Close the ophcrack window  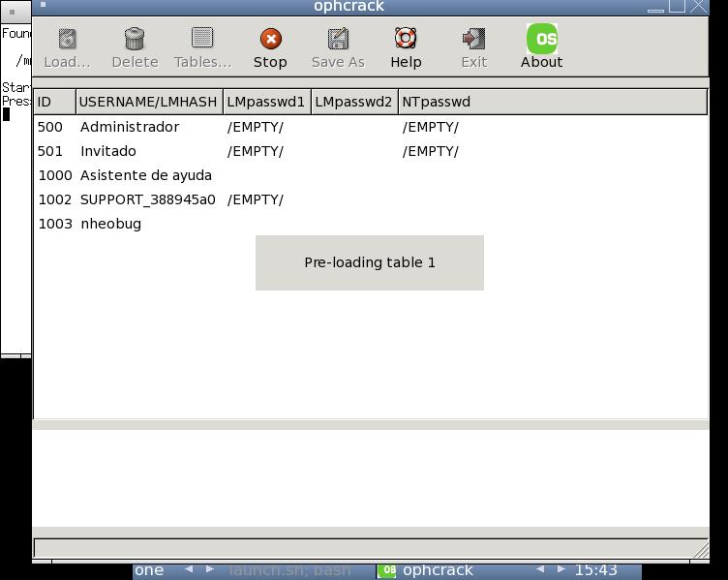pyautogui.click(x=698, y=6)
